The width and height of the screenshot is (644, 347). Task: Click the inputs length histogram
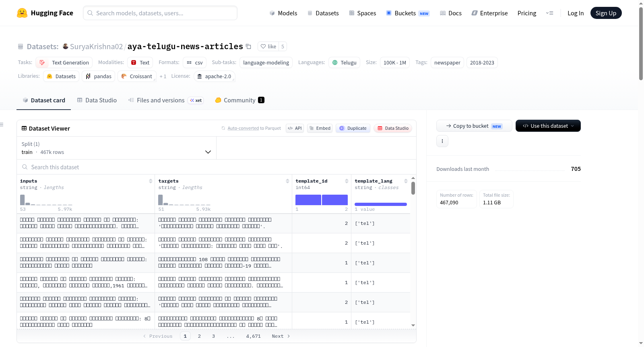(x=46, y=200)
